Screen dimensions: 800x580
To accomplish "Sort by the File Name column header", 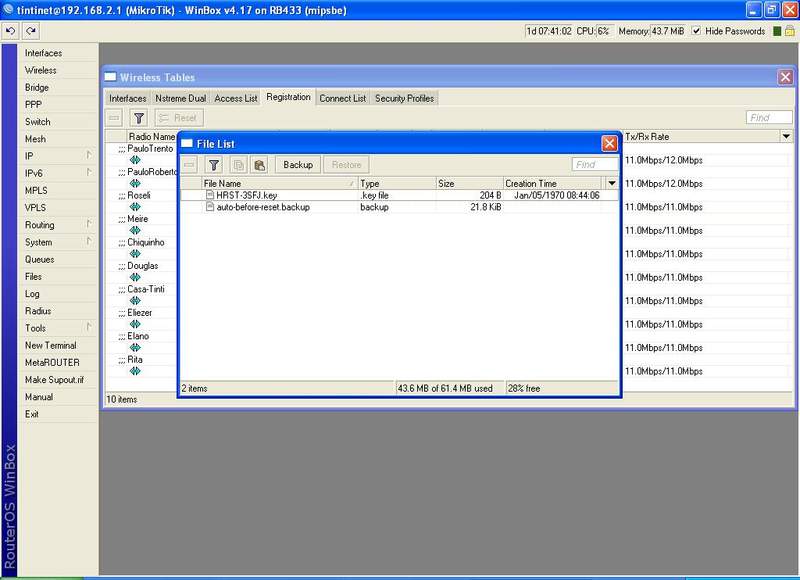I will point(279,183).
